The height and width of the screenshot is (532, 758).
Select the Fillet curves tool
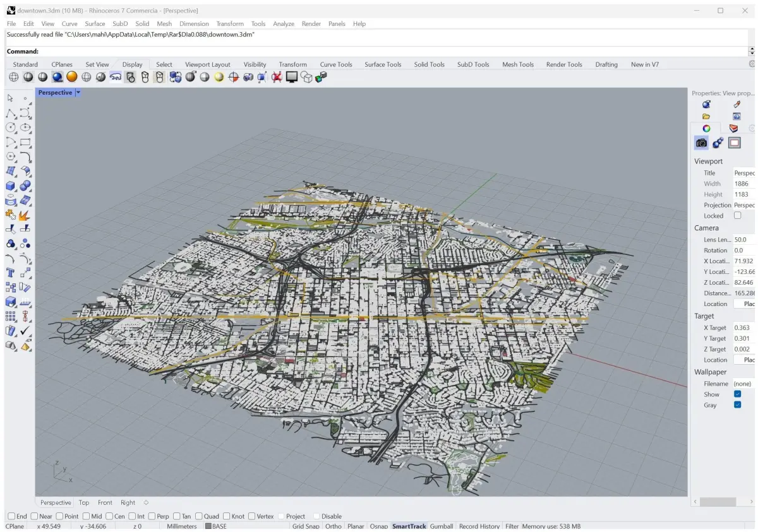point(25,157)
